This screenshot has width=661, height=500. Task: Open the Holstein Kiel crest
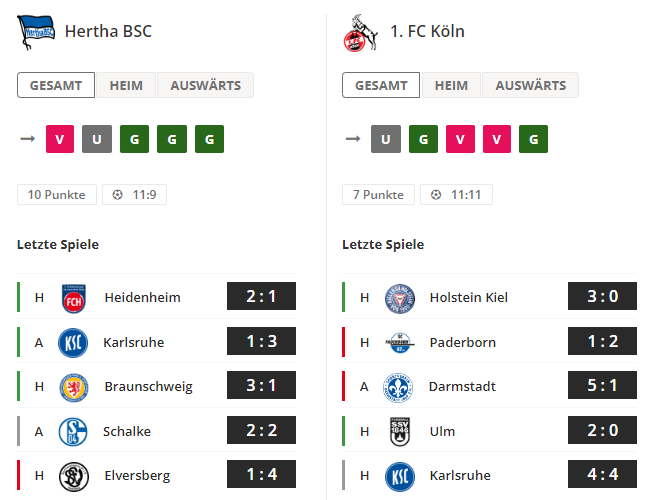coord(400,298)
